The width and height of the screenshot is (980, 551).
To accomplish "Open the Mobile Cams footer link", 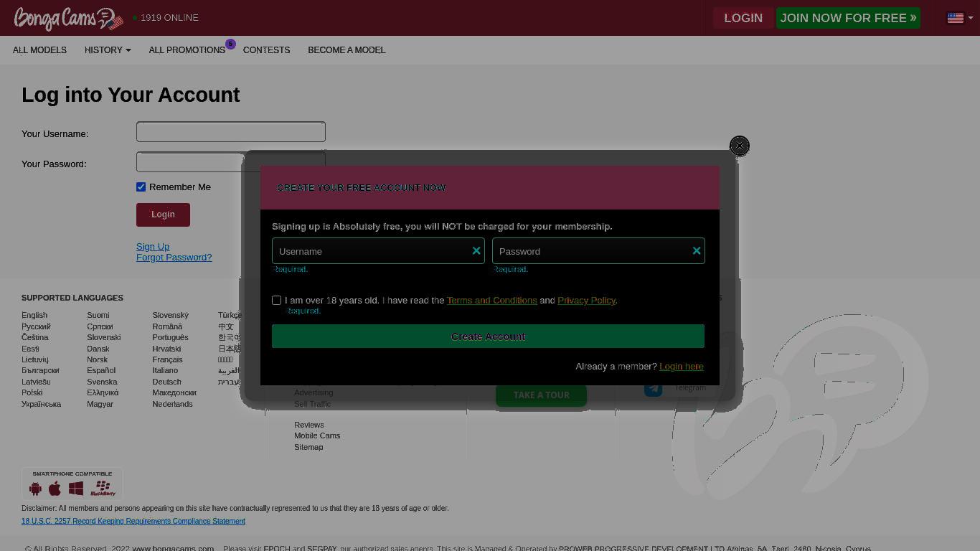I will [317, 435].
